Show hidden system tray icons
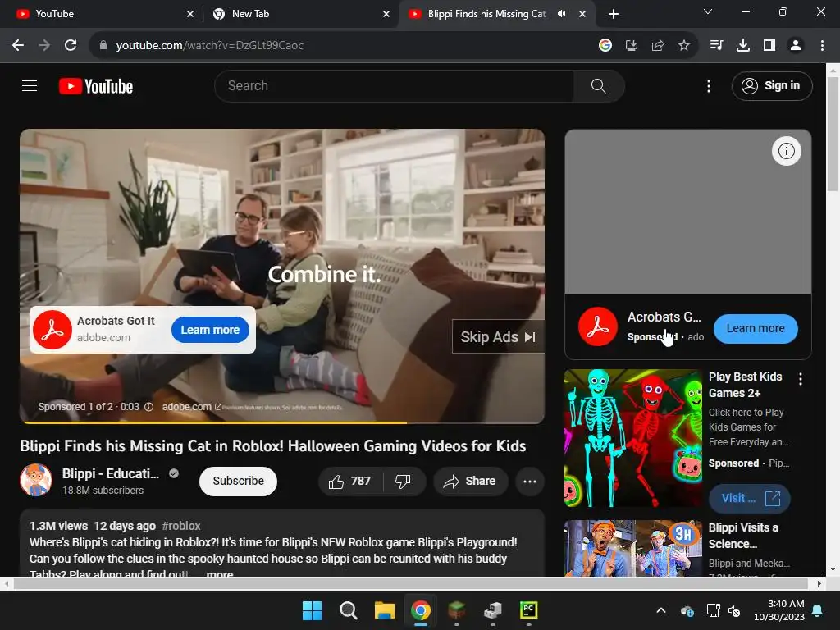 click(661, 610)
